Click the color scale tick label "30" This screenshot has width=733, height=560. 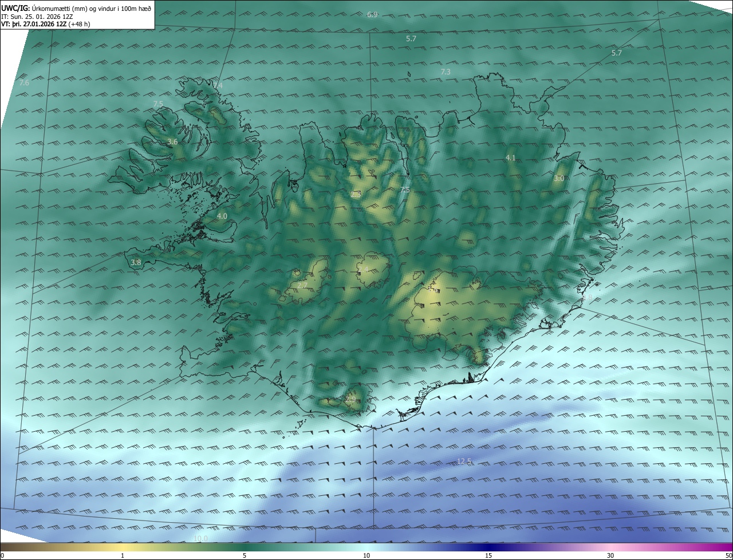pyautogui.click(x=610, y=556)
